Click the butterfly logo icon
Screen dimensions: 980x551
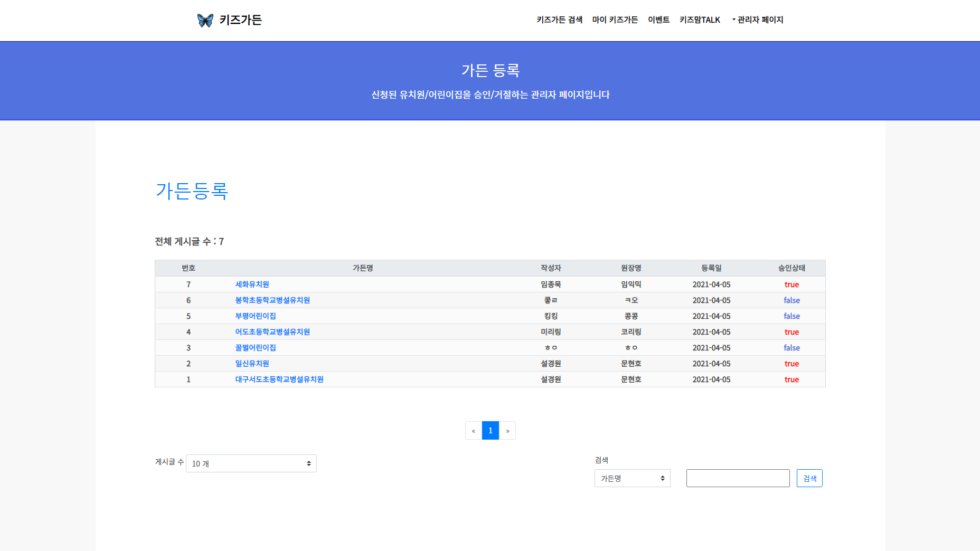[205, 20]
